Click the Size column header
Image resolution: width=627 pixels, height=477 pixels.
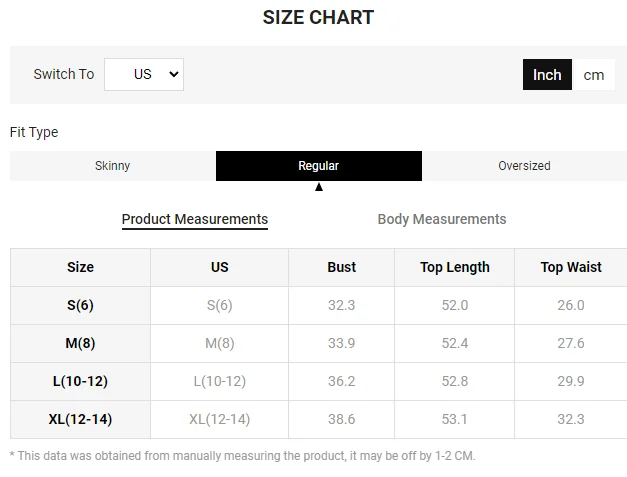80,267
